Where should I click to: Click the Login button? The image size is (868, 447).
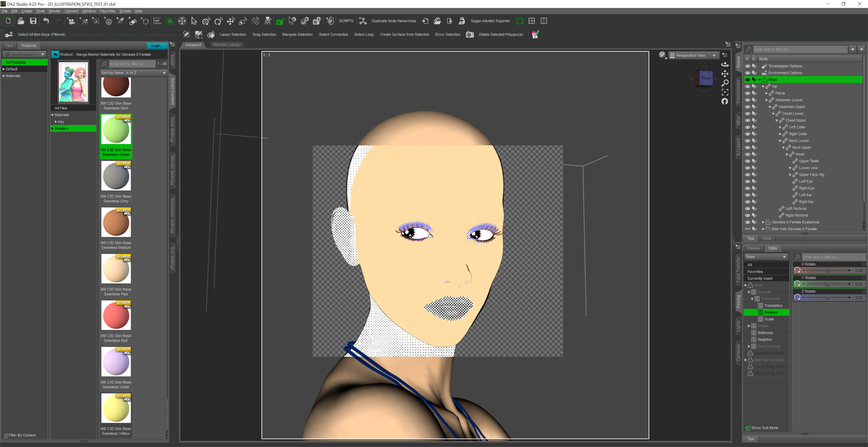coord(157,45)
